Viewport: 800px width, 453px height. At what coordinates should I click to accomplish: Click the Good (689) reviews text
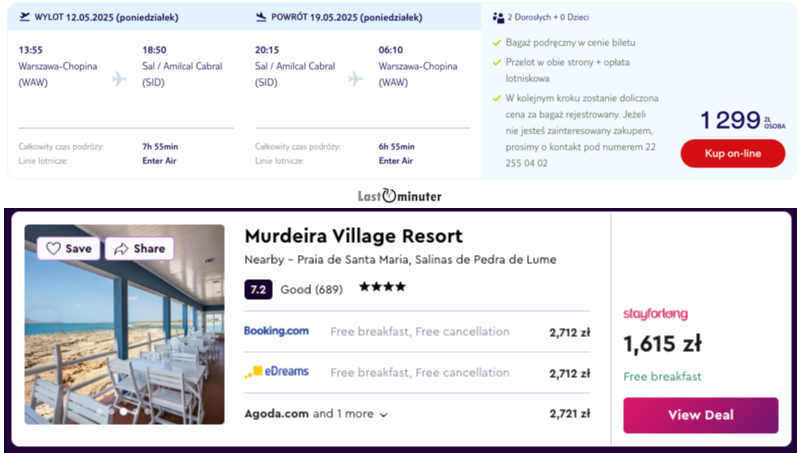(x=312, y=290)
